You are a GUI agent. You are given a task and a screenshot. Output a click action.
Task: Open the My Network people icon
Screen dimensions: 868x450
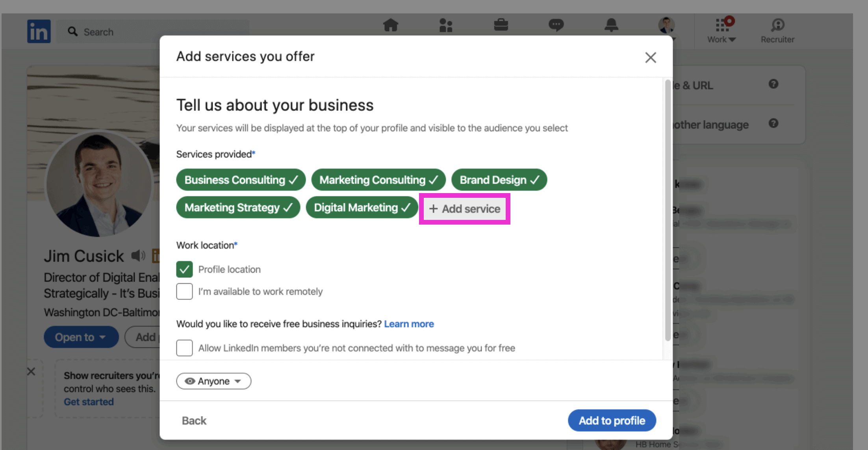point(446,25)
